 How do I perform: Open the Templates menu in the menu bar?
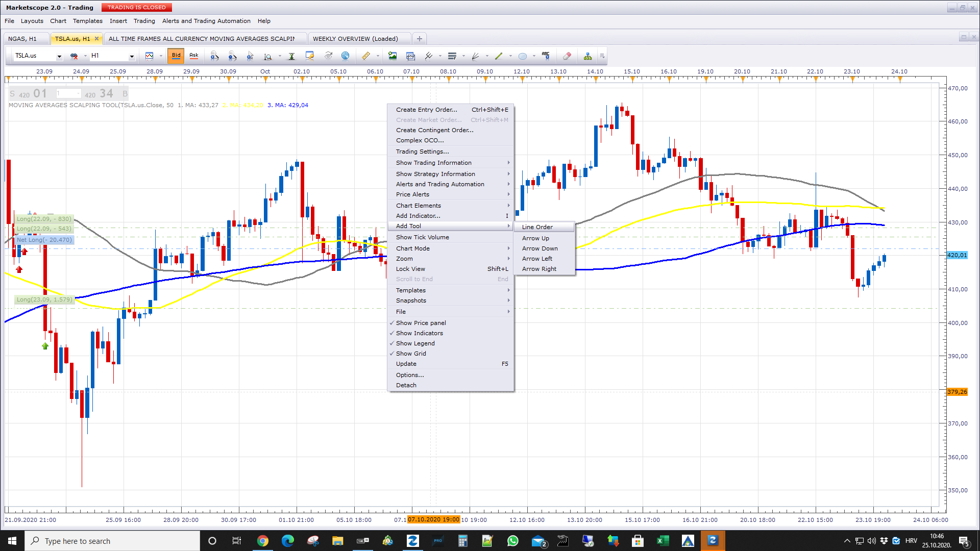tap(88, 21)
